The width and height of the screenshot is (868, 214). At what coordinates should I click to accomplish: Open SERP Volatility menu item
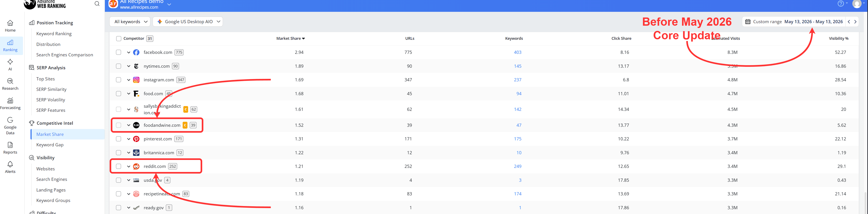pyautogui.click(x=50, y=100)
